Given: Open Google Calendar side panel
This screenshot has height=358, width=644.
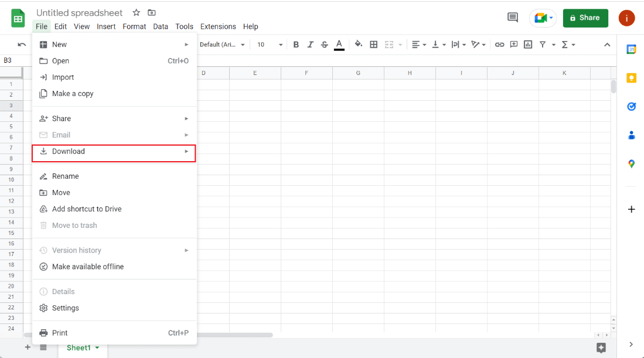Looking at the screenshot, I should 631,49.
